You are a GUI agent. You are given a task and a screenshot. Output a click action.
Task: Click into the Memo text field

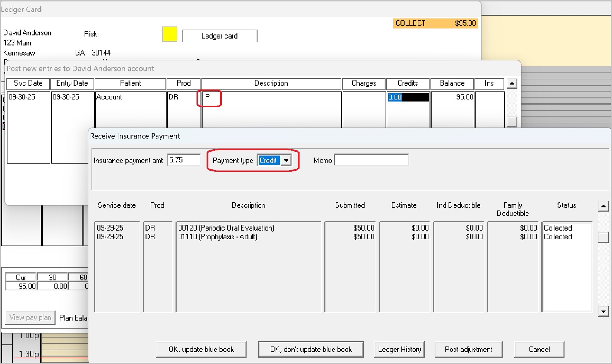(x=371, y=160)
